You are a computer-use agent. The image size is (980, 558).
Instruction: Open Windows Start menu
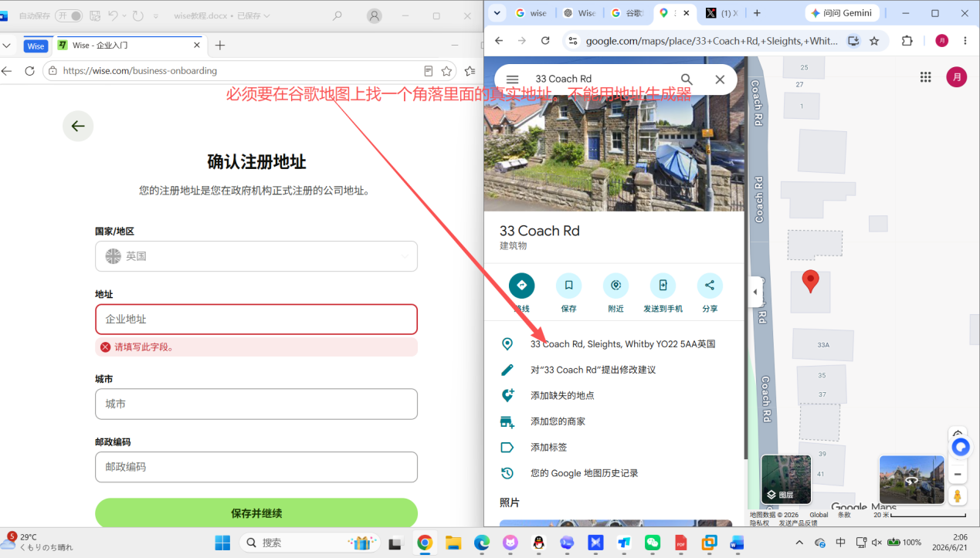(x=222, y=543)
